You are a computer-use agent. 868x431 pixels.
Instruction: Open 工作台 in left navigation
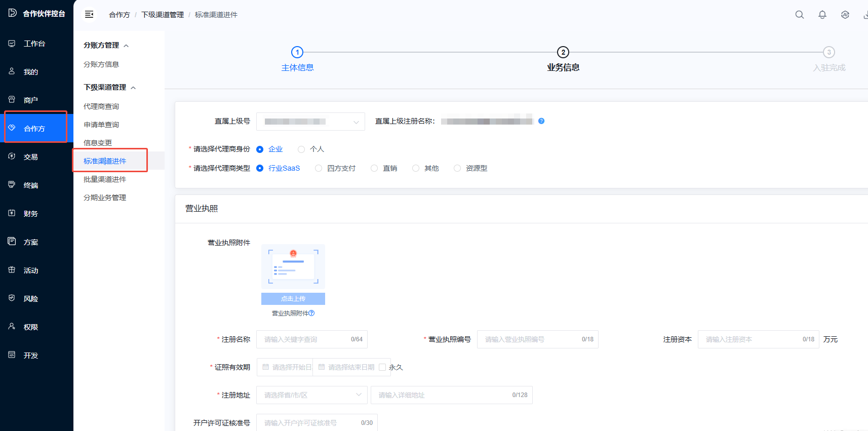click(x=34, y=44)
